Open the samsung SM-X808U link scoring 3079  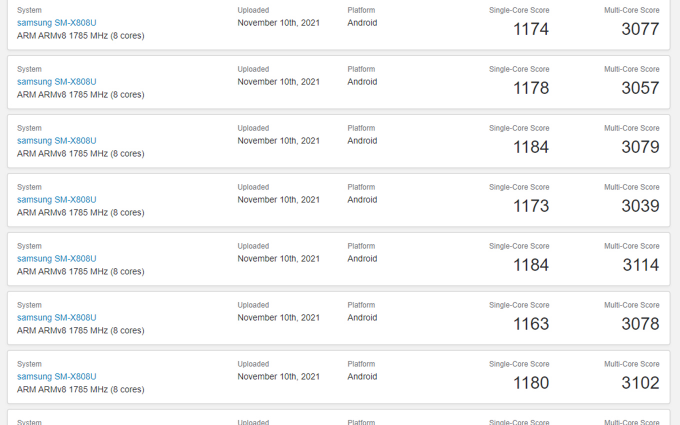[56, 141]
